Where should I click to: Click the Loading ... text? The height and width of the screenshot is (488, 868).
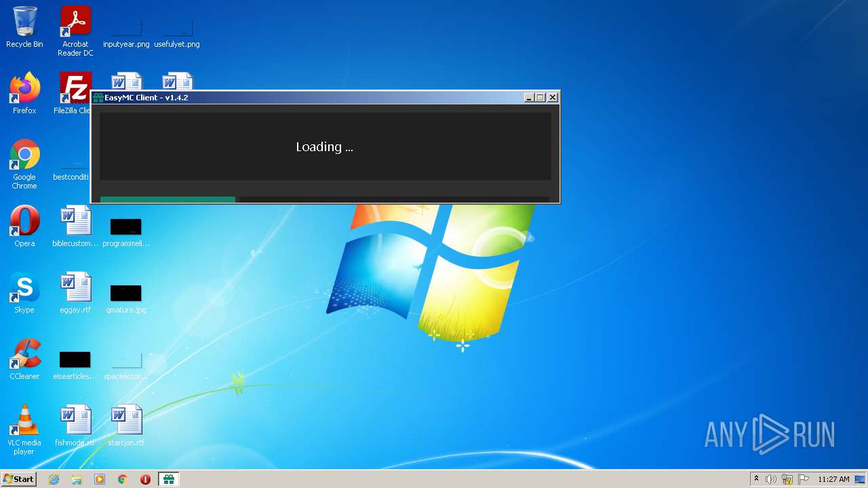(324, 146)
